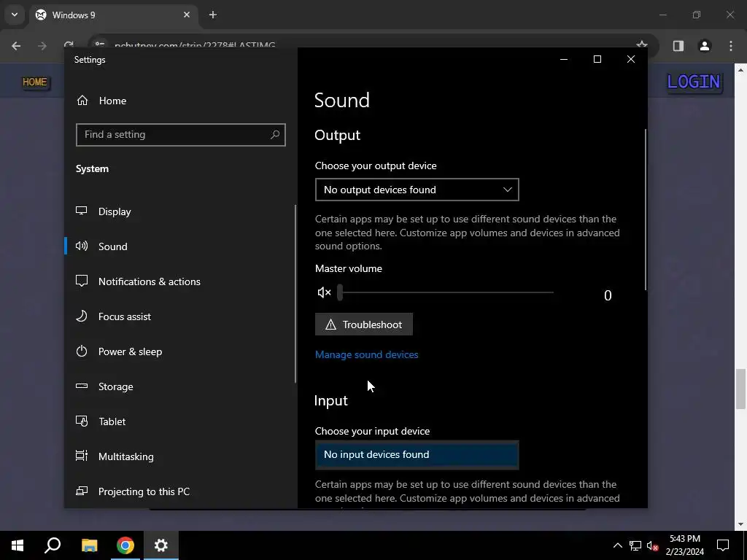Select the Windows 9 browser tab
Viewport: 747px width, 560px height.
pyautogui.click(x=113, y=15)
